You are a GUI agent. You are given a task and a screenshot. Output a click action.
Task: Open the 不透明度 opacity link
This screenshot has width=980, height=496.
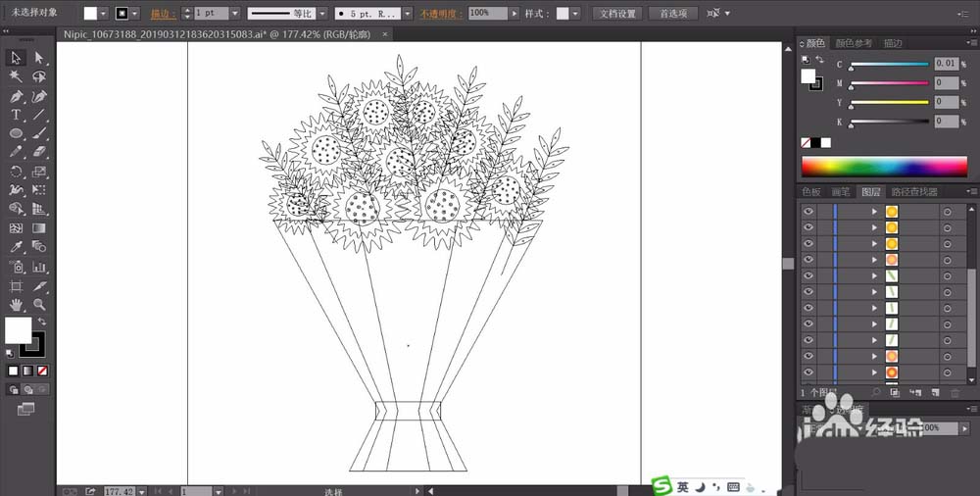click(x=441, y=13)
